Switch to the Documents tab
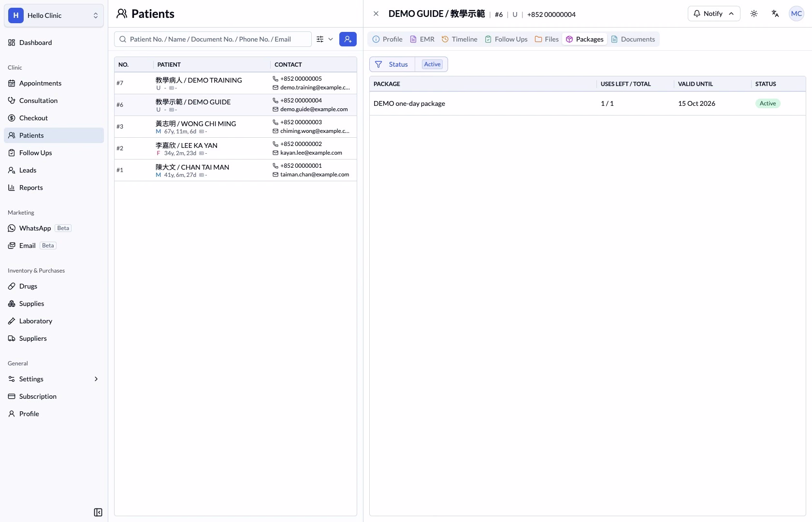The width and height of the screenshot is (812, 522). point(633,39)
